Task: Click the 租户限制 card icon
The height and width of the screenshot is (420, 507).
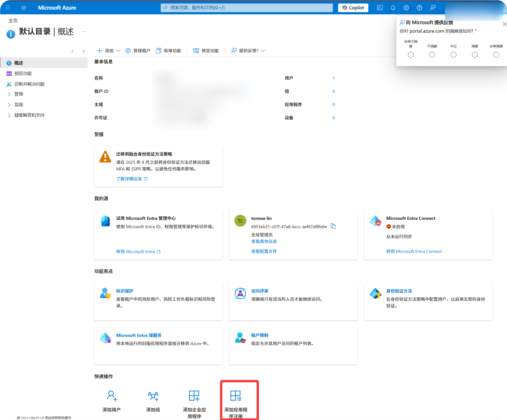Action: tap(240, 338)
